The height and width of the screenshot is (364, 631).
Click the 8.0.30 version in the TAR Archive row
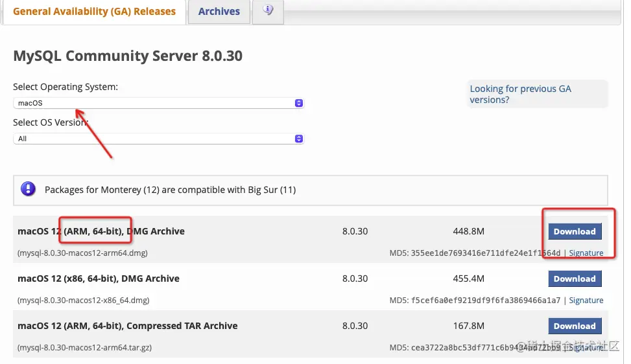pos(355,326)
